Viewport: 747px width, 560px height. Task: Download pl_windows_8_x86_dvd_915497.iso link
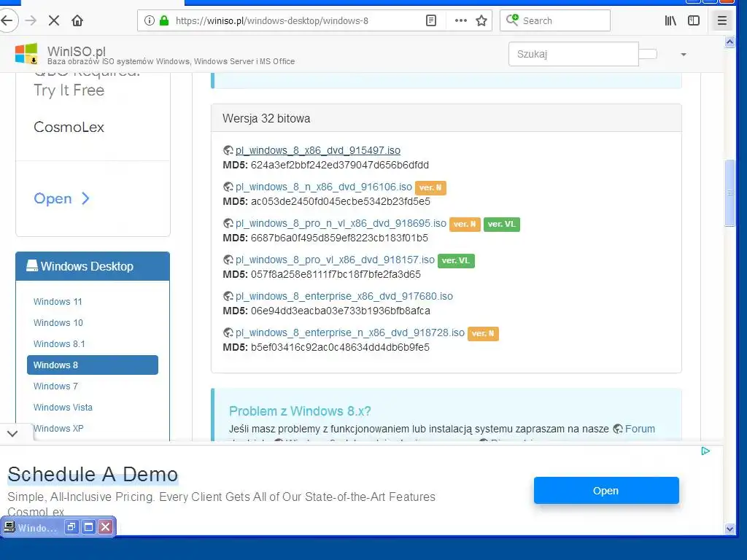[x=318, y=150]
